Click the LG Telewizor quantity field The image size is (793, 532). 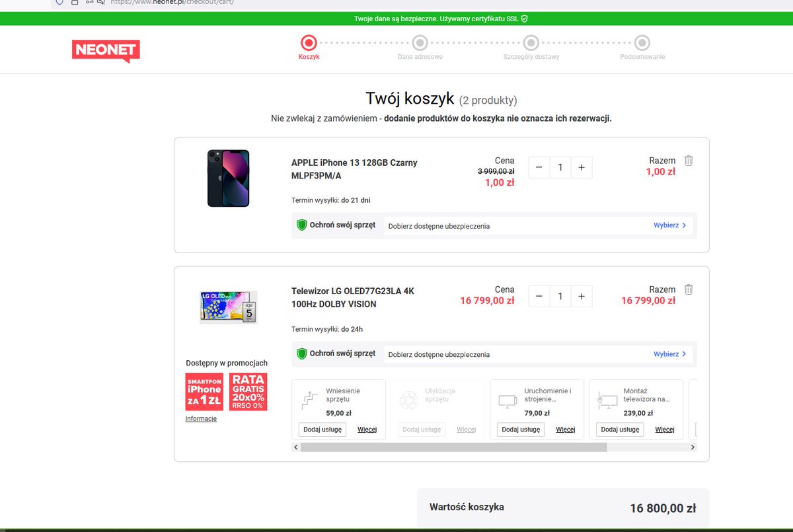[560, 297]
